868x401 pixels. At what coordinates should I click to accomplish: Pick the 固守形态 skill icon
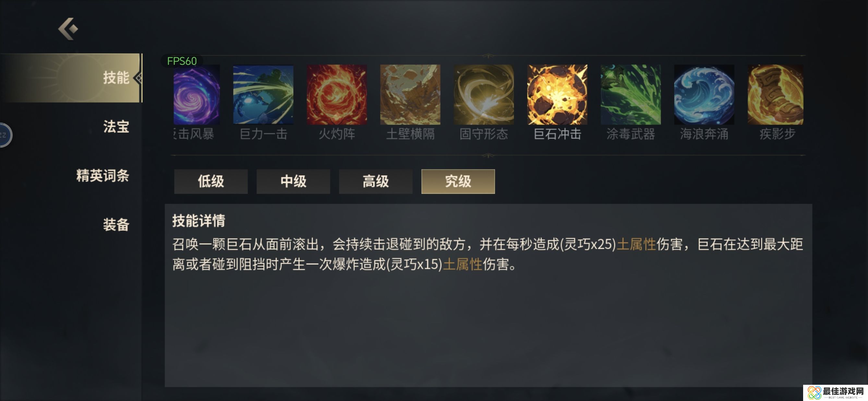click(484, 95)
